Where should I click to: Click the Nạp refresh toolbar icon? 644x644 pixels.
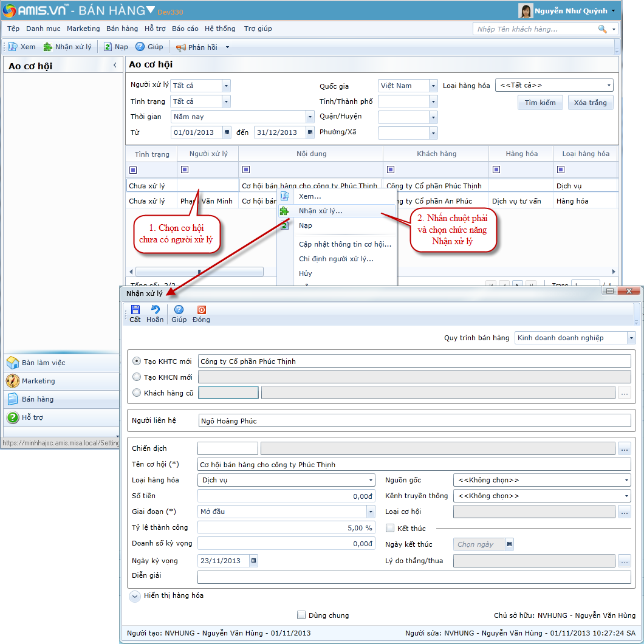point(108,47)
